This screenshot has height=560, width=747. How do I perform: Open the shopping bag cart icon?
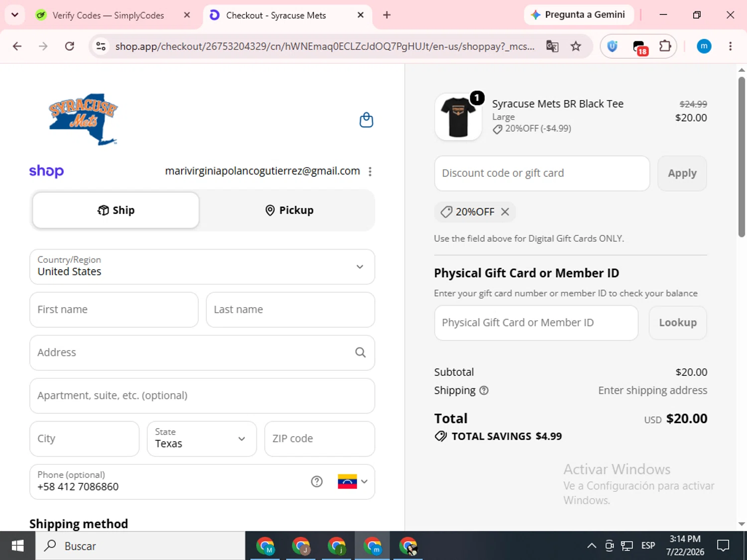coord(367,120)
